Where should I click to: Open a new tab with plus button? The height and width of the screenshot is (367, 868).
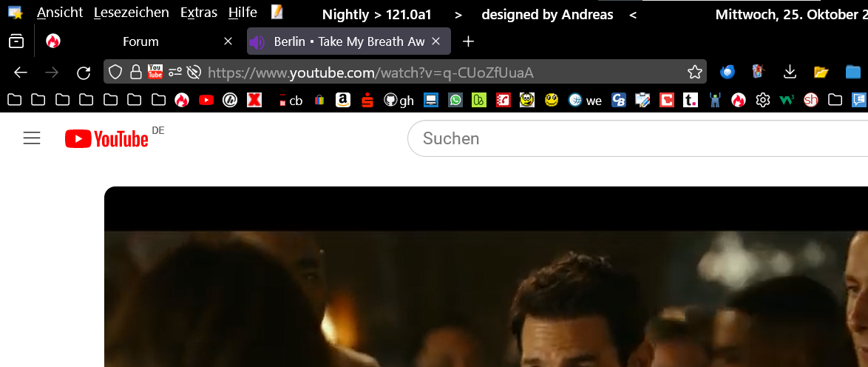[468, 41]
